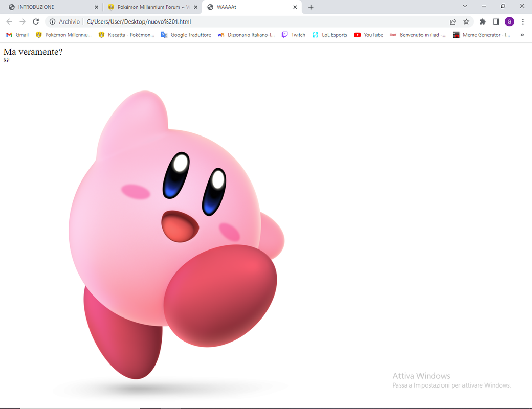Open Benvenuto in iliad bookmark
This screenshot has width=532, height=409.
tap(418, 35)
